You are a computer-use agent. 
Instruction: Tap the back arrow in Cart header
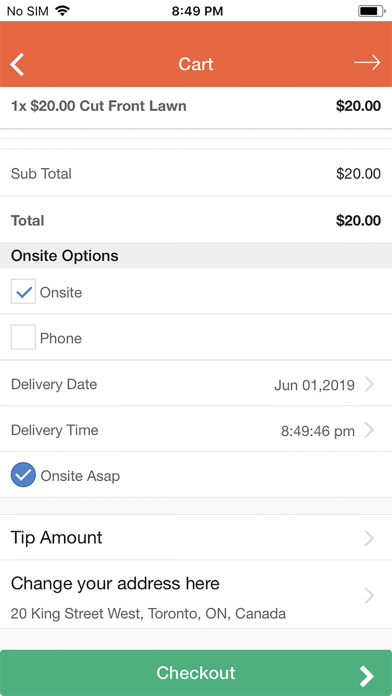pyautogui.click(x=17, y=64)
